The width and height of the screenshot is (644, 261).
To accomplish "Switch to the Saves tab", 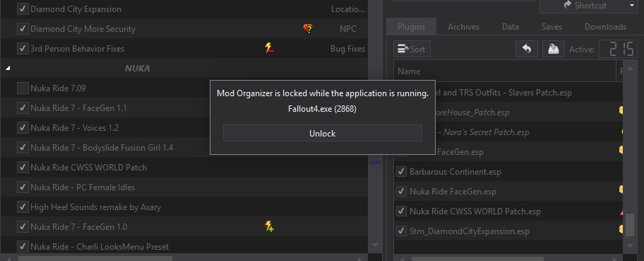I will [551, 27].
